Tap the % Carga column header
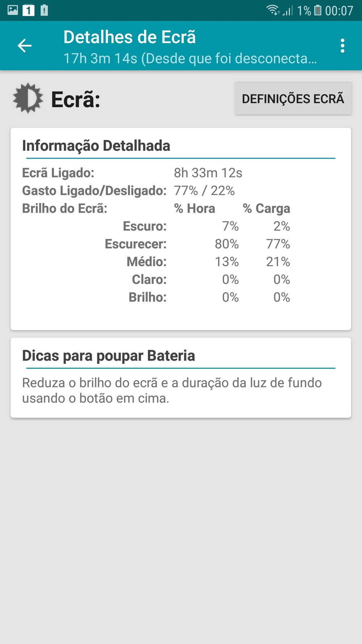The width and height of the screenshot is (362, 644). [x=266, y=209]
